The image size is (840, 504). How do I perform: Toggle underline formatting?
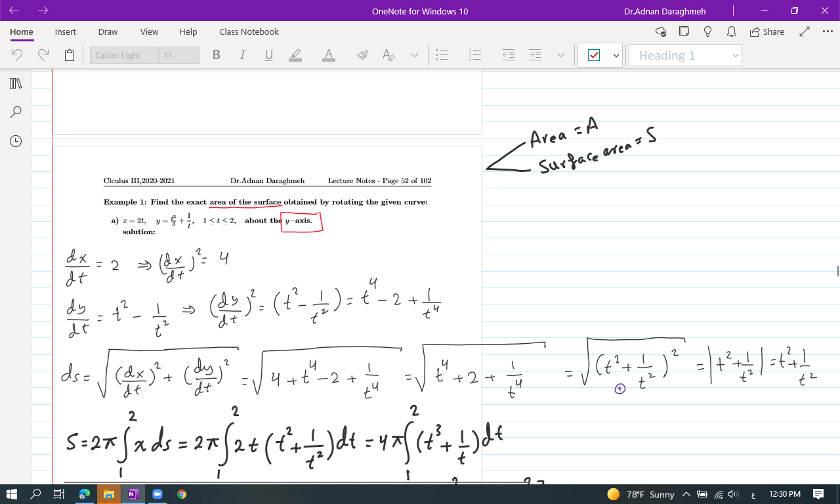click(x=268, y=55)
